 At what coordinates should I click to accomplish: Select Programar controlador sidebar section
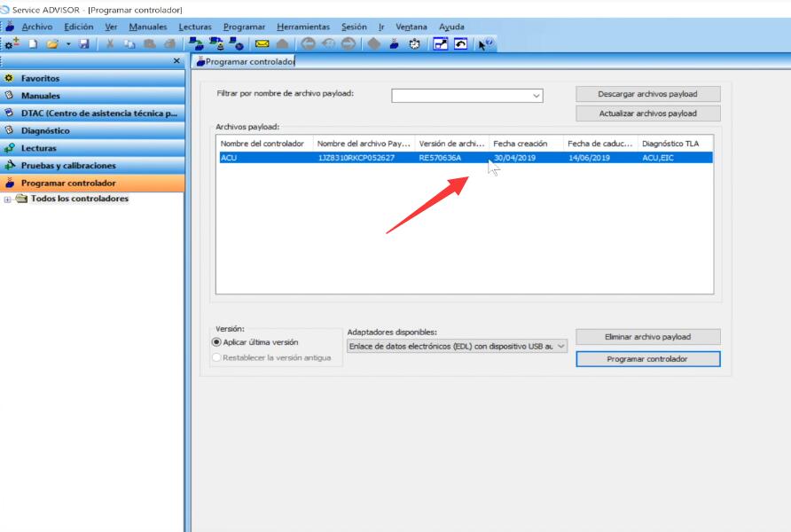[x=92, y=183]
